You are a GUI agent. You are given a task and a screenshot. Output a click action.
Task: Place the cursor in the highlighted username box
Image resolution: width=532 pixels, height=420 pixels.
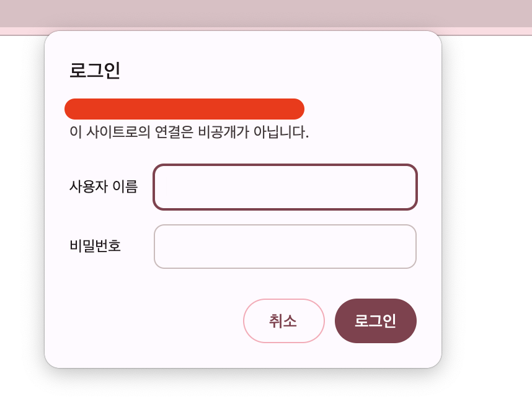[285, 187]
